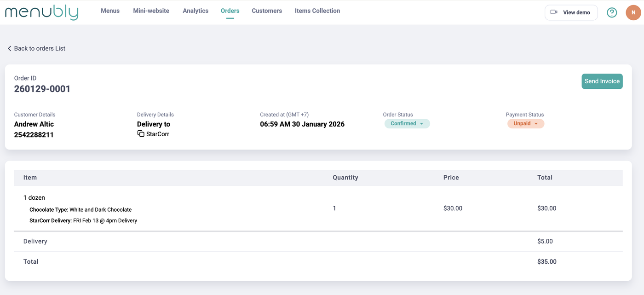Click the View demo button
Viewport: 644px width, 295px height.
[571, 12]
